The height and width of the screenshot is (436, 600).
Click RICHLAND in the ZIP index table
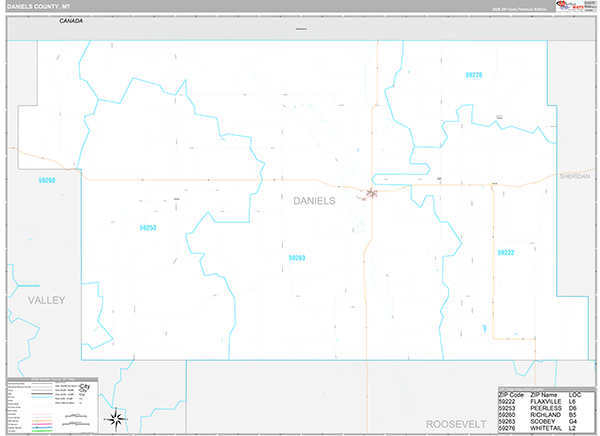(x=545, y=415)
